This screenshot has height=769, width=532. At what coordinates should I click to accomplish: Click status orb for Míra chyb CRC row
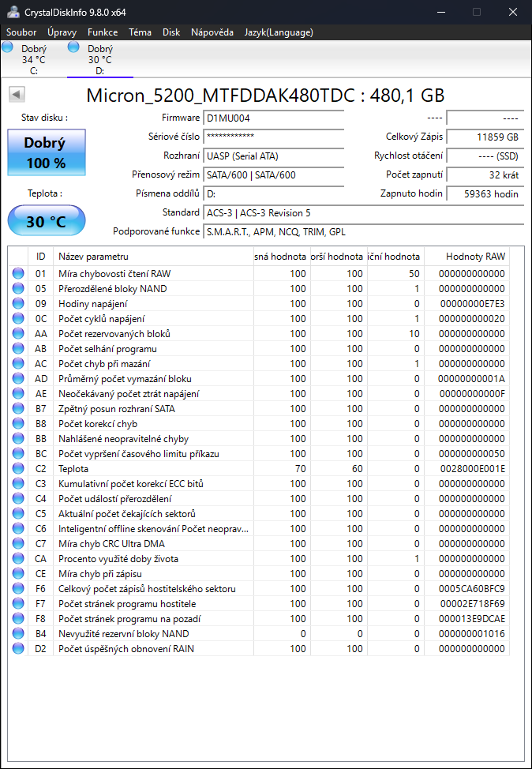[18, 544]
